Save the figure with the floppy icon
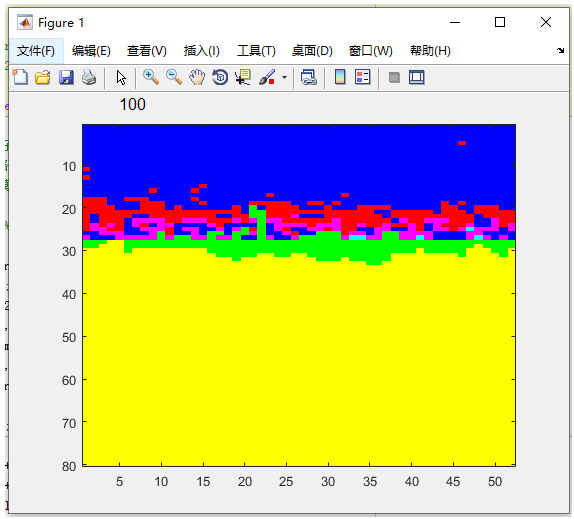Image resolution: width=574 pixels, height=519 pixels. 66,77
